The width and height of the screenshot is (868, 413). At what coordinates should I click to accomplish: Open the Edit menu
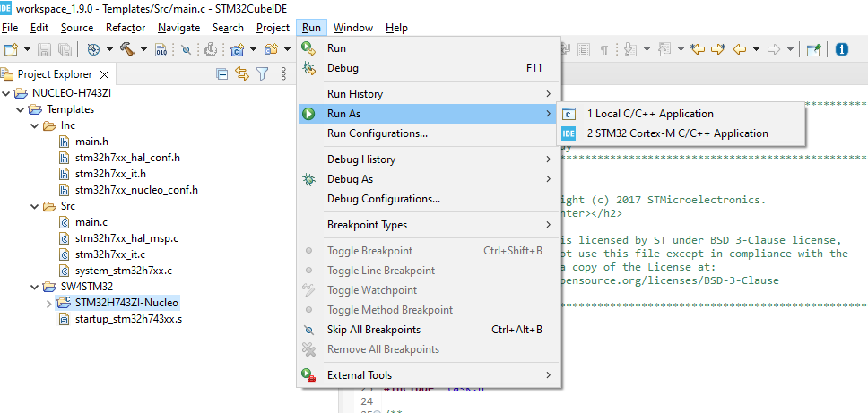(39, 28)
